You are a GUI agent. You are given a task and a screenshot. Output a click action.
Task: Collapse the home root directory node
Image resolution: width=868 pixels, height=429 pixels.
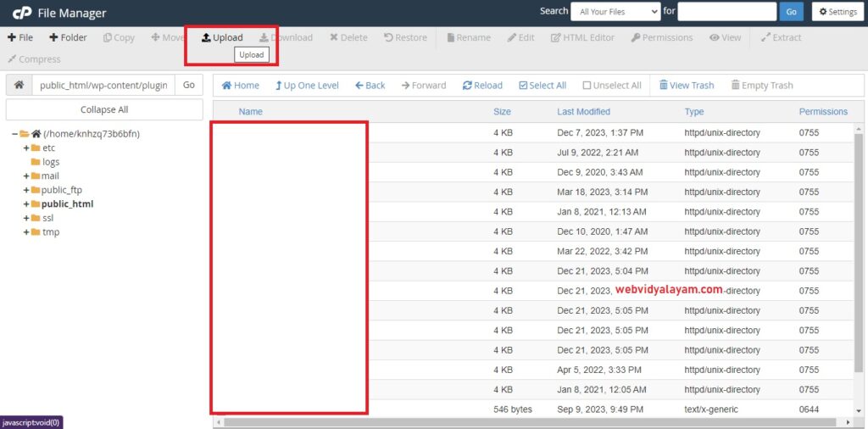[15, 134]
